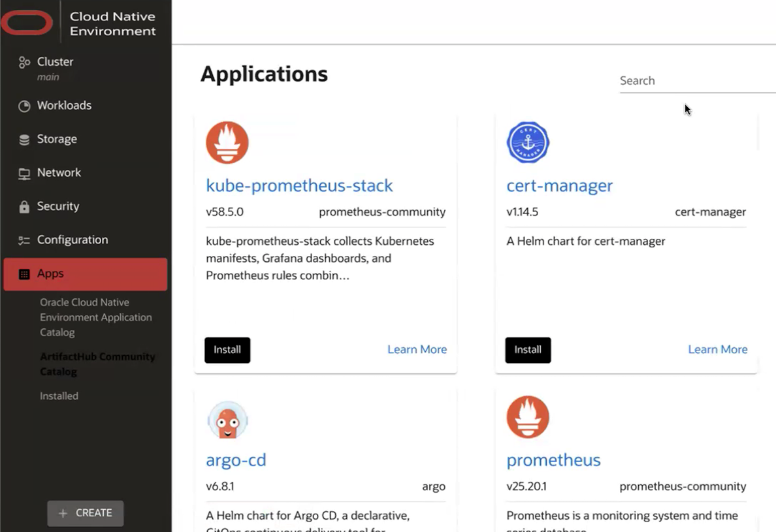Image resolution: width=776 pixels, height=532 pixels.
Task: Show the Installed apps list
Action: coord(59,396)
